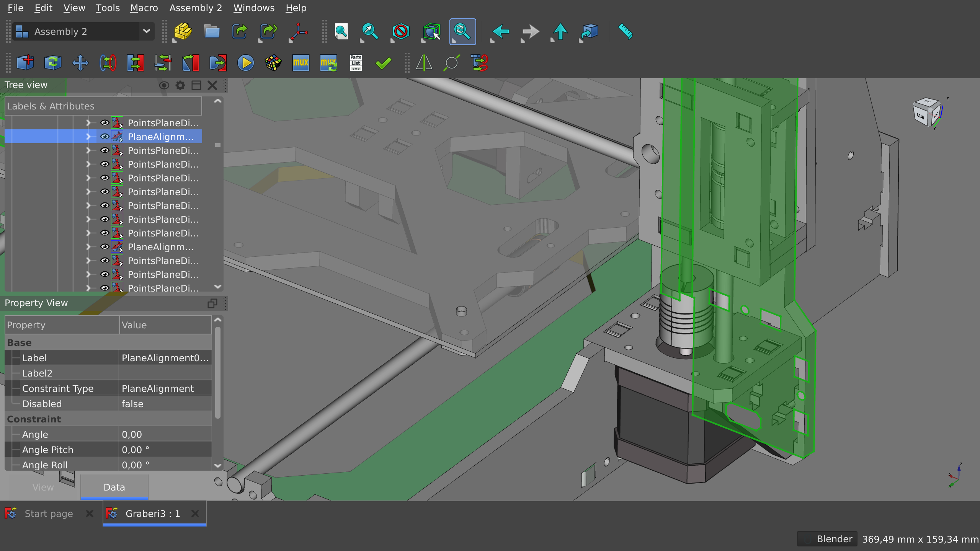Screen dimensions: 980x551
Task: Toggle eye of non-highlighted PlaneAlignm row
Action: tap(105, 247)
